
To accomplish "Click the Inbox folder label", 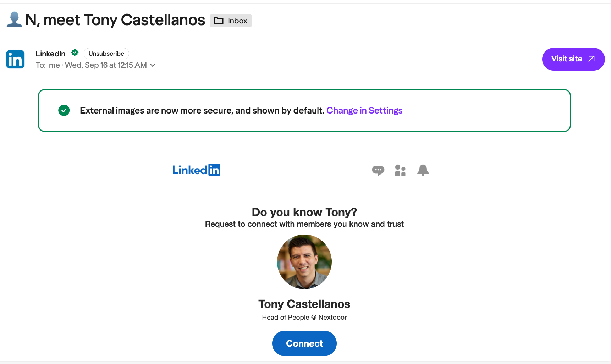I will click(x=231, y=21).
